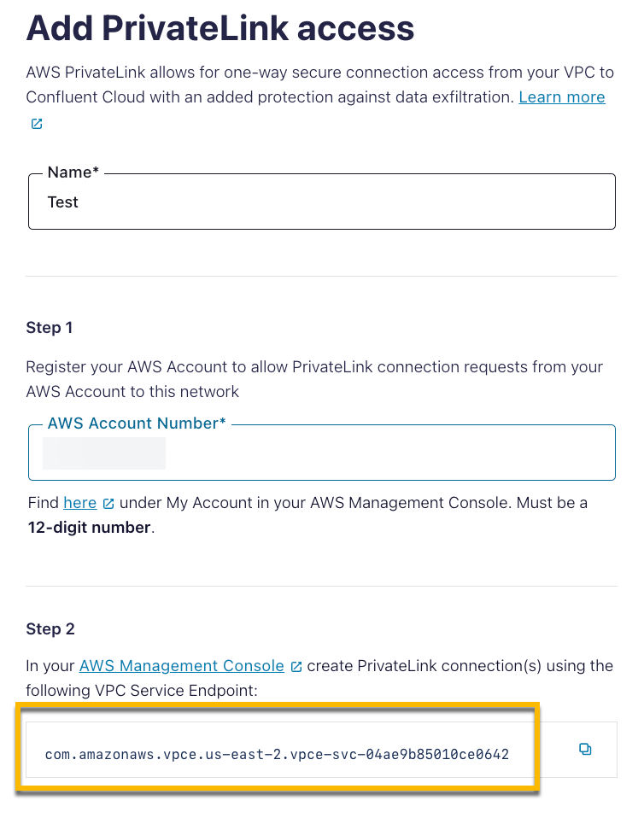644x818 pixels.
Task: Click external-link icon below Learn more
Action: (37, 124)
